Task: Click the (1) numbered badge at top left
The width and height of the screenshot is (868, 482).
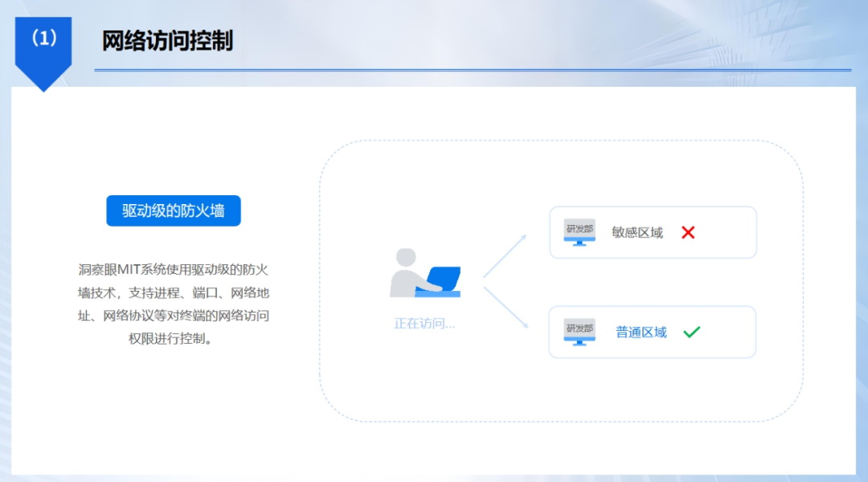Action: pos(43,36)
